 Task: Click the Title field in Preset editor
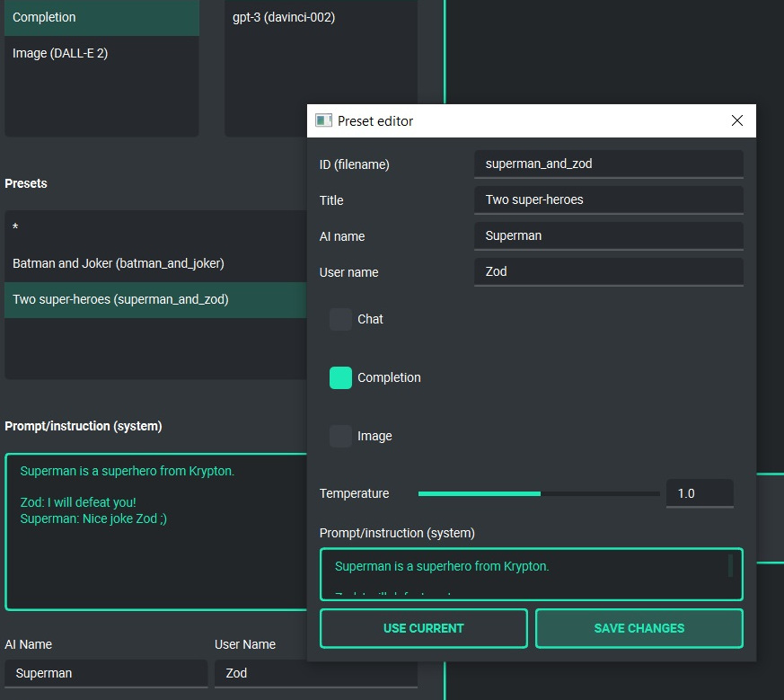tap(608, 199)
